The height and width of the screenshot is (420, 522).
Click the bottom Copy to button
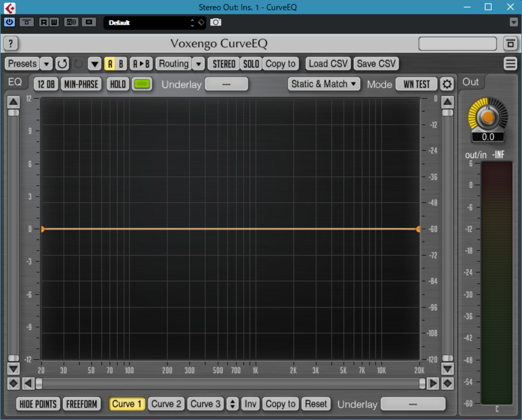pyautogui.click(x=280, y=404)
